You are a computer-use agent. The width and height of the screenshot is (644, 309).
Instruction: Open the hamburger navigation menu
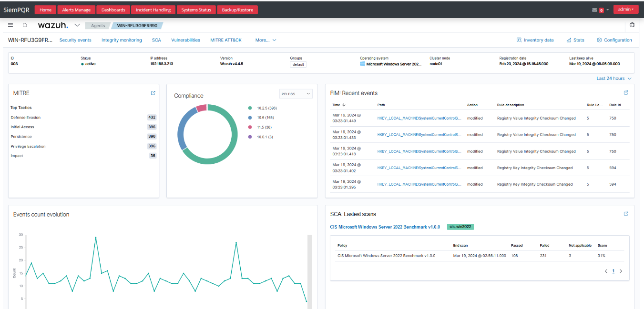click(x=10, y=25)
